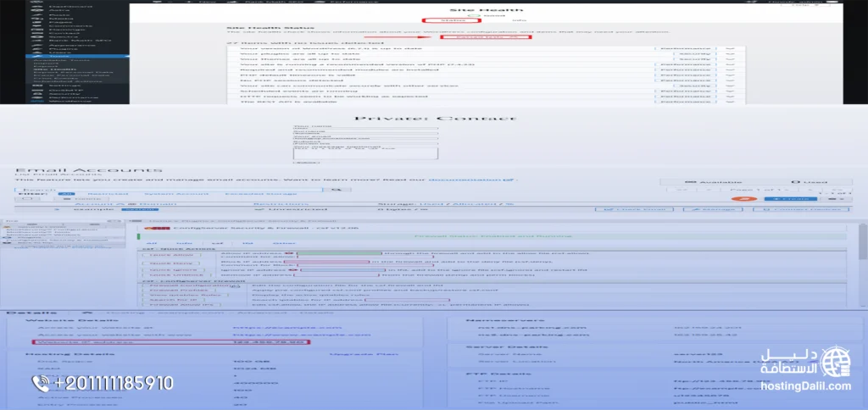Filter email accounts by Restricted
868x410 pixels.
pos(107,194)
